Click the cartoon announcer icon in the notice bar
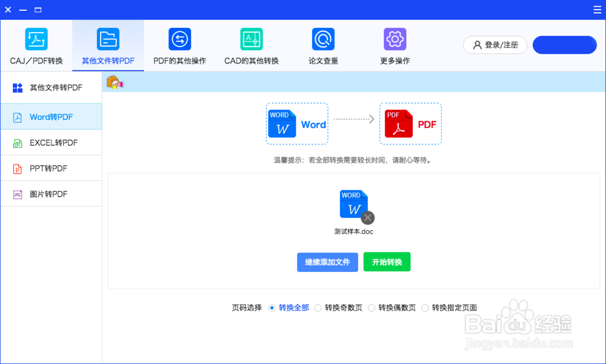The height and width of the screenshot is (364, 606). (115, 82)
